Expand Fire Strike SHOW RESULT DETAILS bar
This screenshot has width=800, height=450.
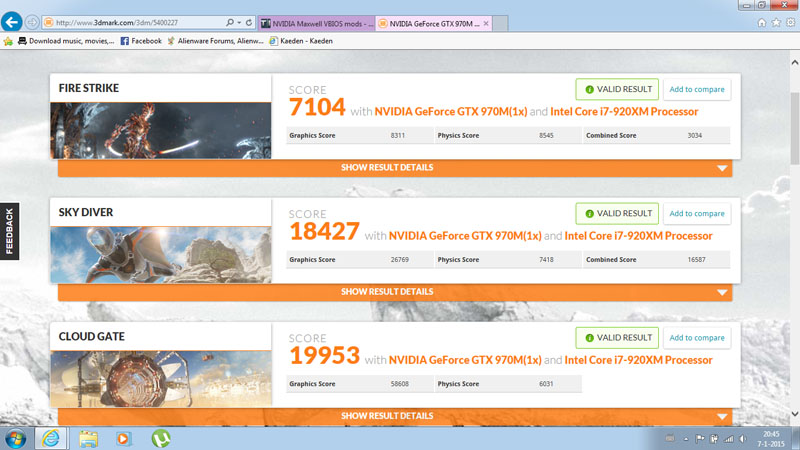[395, 168]
